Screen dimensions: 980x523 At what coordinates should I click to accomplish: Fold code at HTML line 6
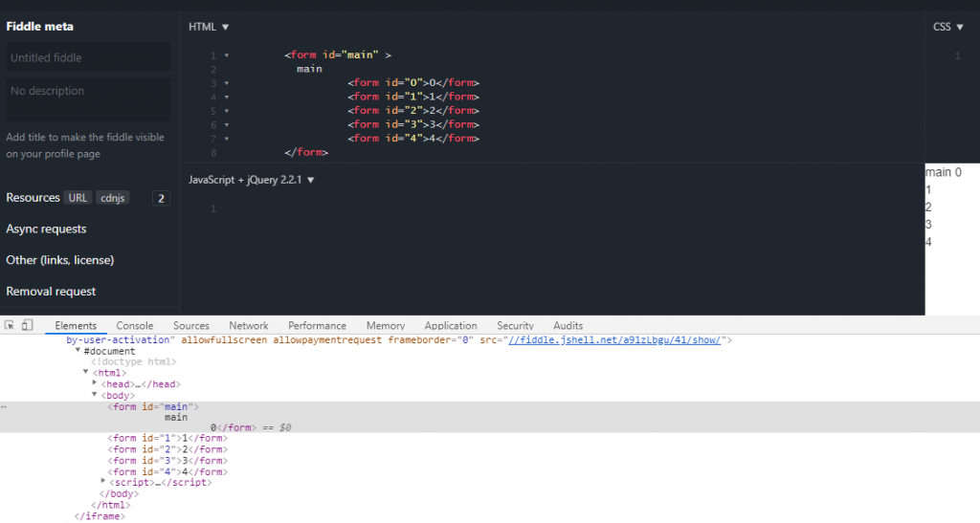pyautogui.click(x=226, y=125)
